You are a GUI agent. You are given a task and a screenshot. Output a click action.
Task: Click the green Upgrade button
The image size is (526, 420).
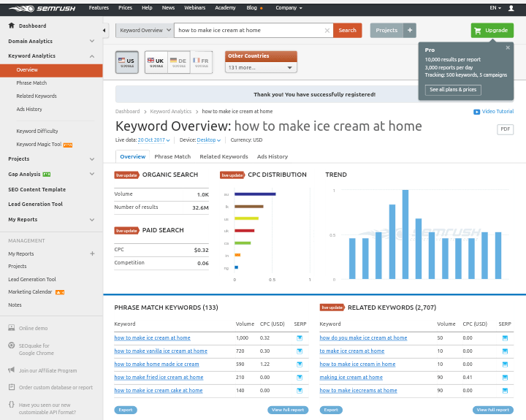pos(492,31)
